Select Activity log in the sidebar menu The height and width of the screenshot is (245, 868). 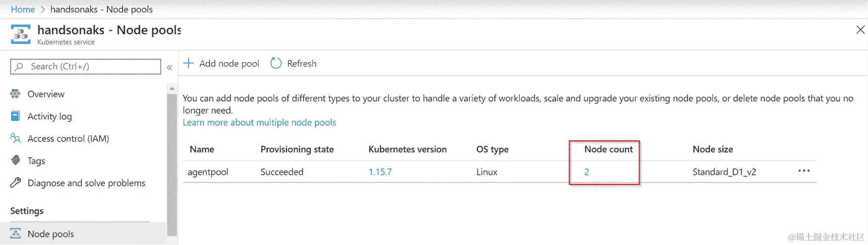tap(50, 116)
